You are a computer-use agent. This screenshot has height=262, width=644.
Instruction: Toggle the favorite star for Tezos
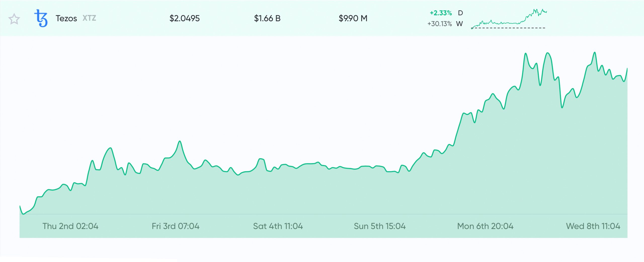pyautogui.click(x=14, y=19)
